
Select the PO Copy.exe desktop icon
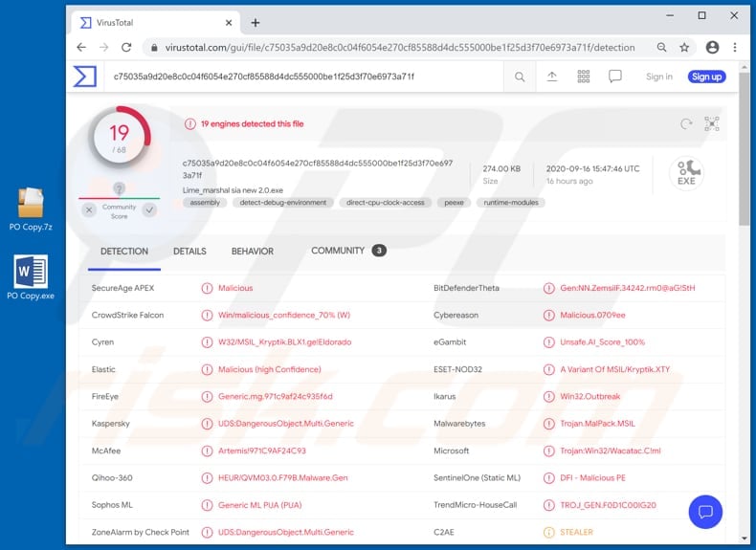(31, 277)
